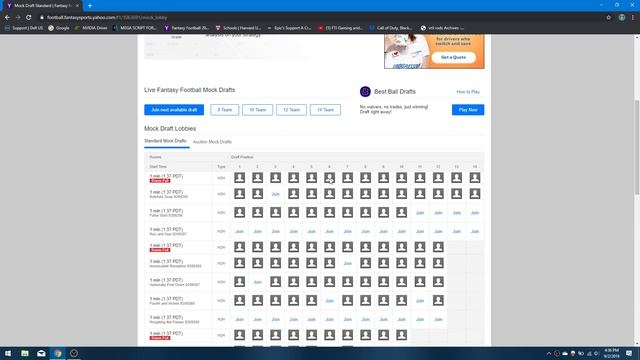Go back using browser back arrow

7,18
